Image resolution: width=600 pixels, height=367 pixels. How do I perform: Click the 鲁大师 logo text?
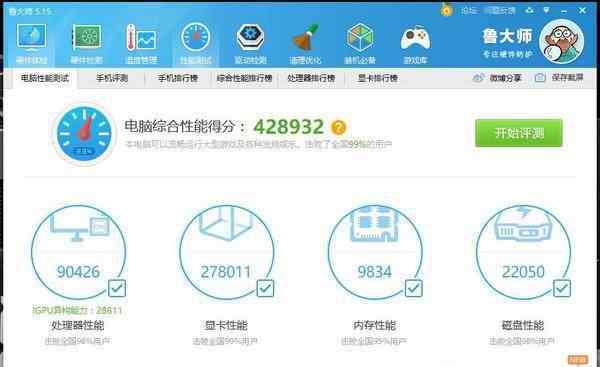(507, 37)
